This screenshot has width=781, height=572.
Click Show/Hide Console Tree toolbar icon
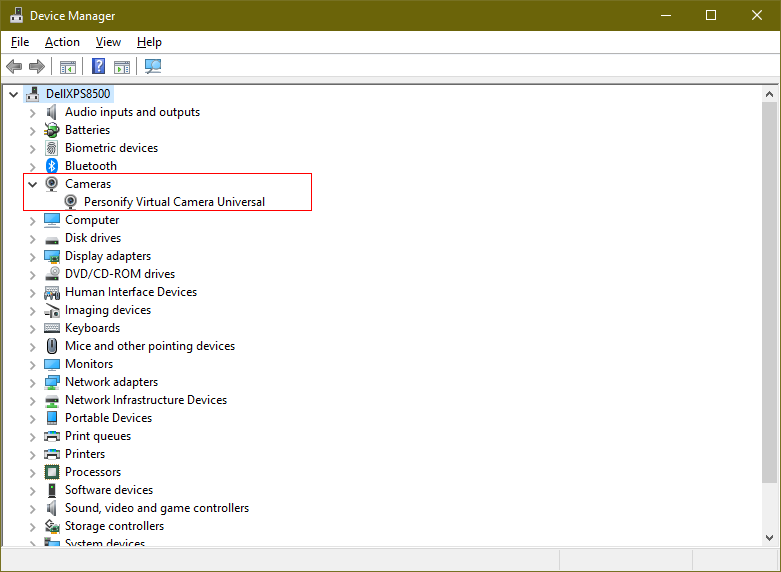pos(68,67)
